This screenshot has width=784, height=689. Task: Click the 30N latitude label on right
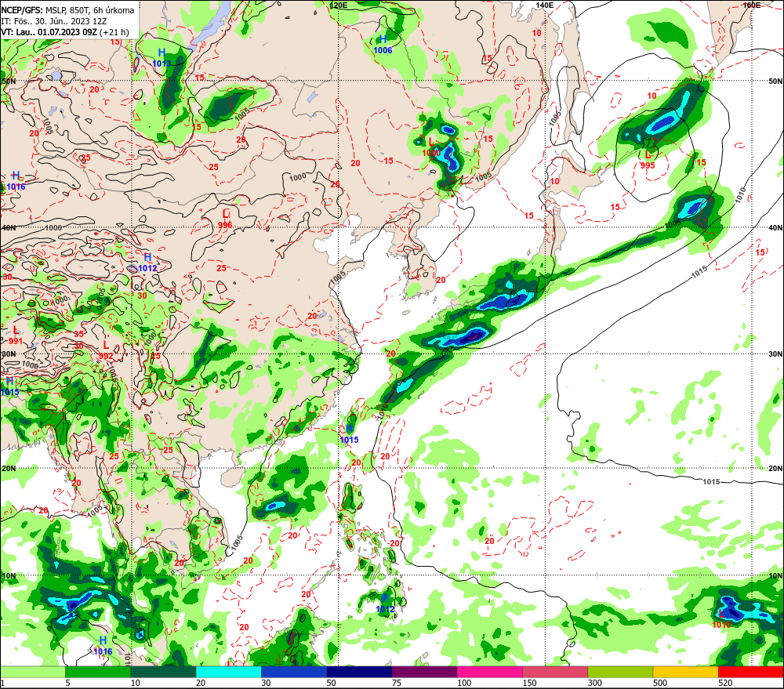click(x=775, y=354)
